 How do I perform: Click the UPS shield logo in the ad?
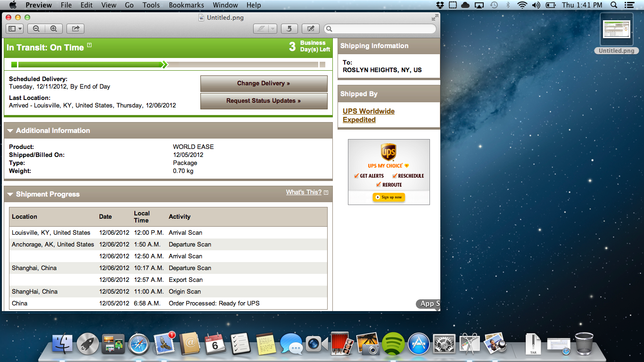coord(388,153)
